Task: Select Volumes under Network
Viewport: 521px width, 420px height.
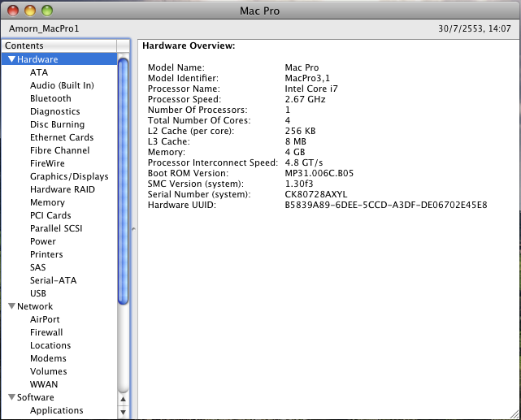Action: point(49,371)
